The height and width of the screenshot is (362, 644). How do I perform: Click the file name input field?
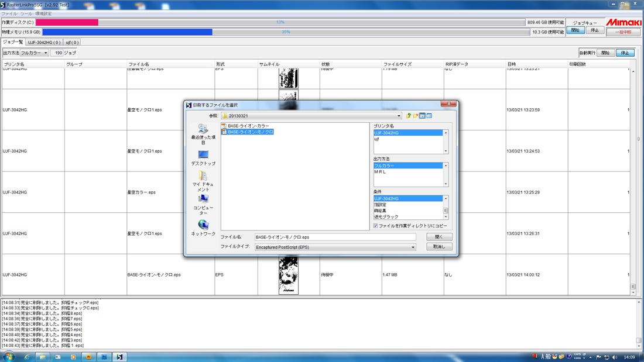[335, 237]
